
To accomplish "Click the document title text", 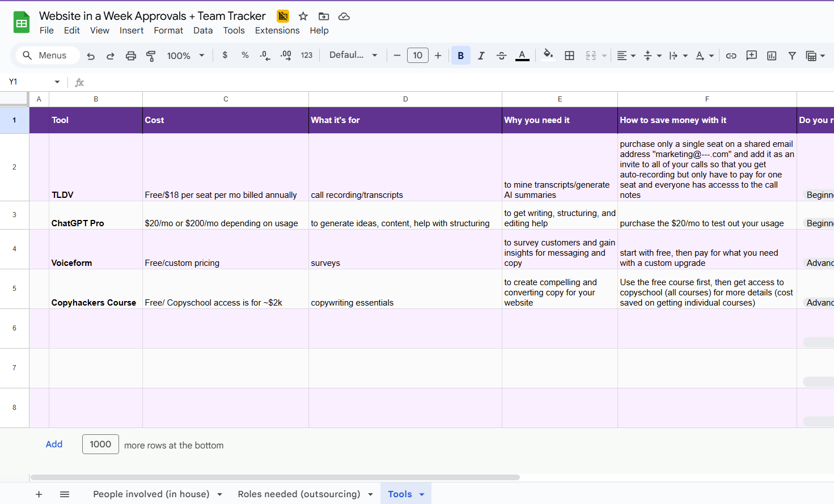I will click(x=153, y=16).
